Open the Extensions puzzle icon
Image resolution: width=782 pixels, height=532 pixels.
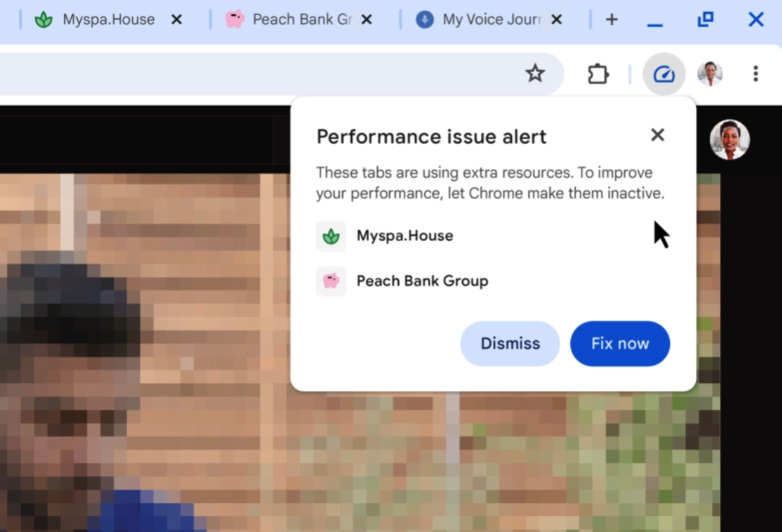pyautogui.click(x=597, y=74)
